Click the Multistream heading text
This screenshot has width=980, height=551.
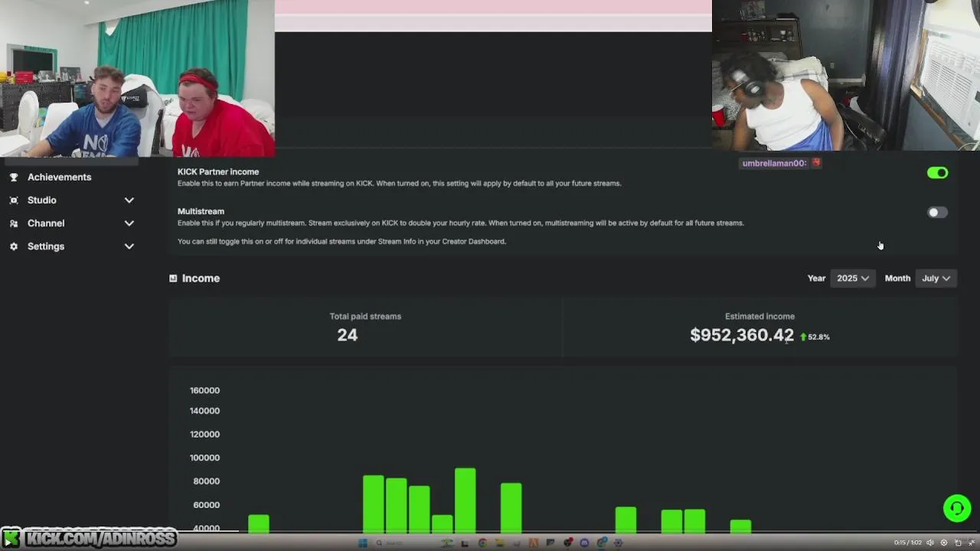(201, 211)
